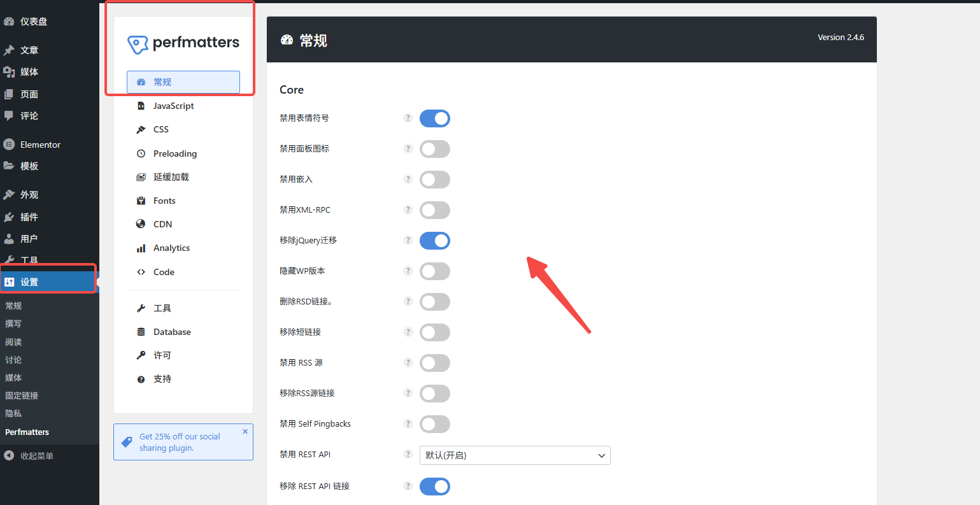The image size is (980, 505).
Task: Click the 延缓加载 lazy loading icon
Action: 141,176
